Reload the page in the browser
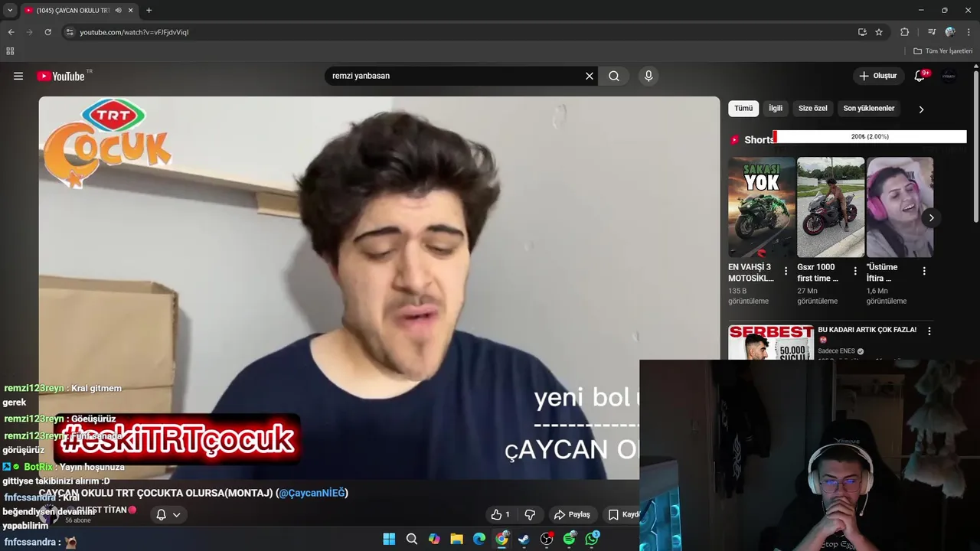This screenshot has width=980, height=551. click(47, 32)
